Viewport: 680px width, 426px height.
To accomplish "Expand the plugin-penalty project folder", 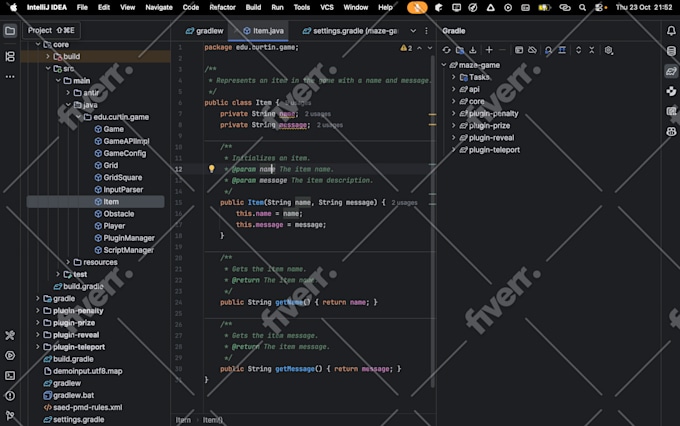I will [38, 311].
